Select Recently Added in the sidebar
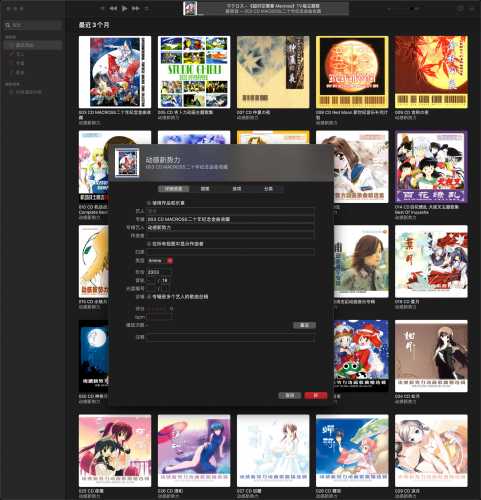 pyautogui.click(x=33, y=45)
